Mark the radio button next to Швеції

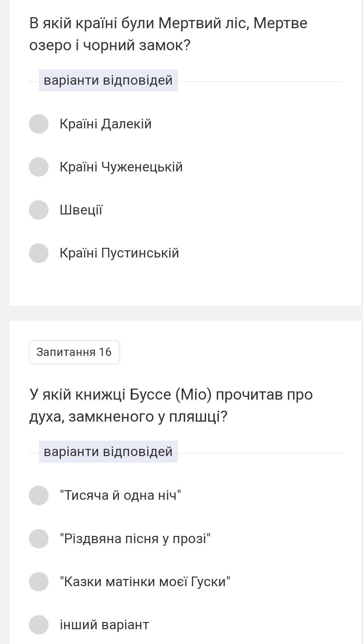point(39,210)
